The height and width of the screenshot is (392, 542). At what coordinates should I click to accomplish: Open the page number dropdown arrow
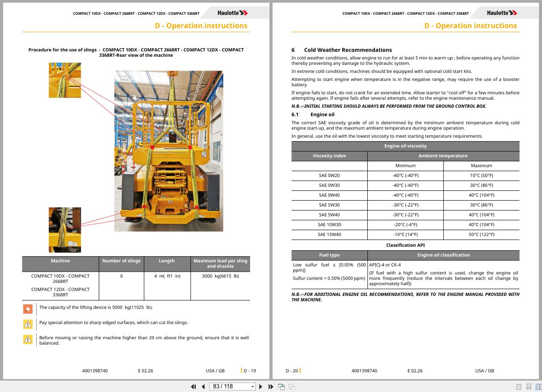click(x=252, y=387)
